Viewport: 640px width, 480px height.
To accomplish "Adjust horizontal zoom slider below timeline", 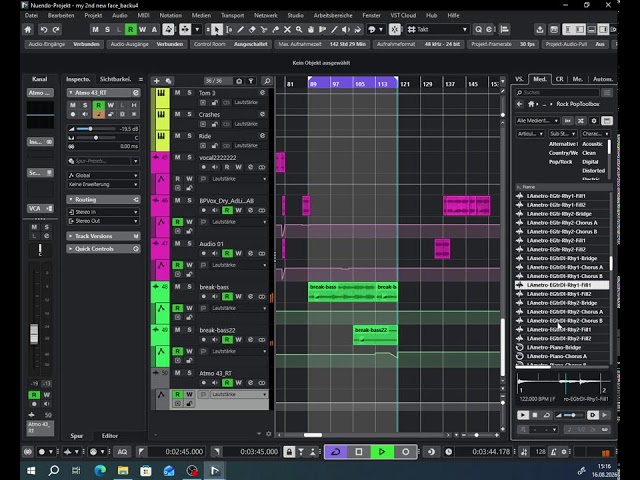I will click(x=476, y=435).
